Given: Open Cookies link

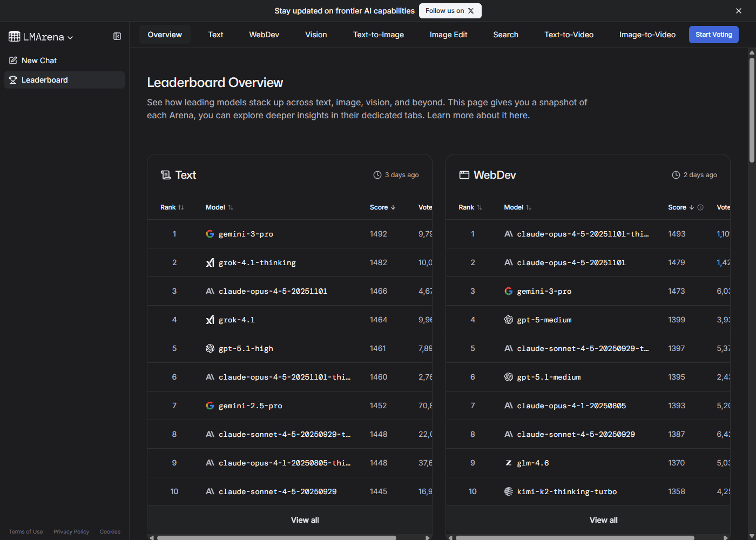Looking at the screenshot, I should [110, 532].
